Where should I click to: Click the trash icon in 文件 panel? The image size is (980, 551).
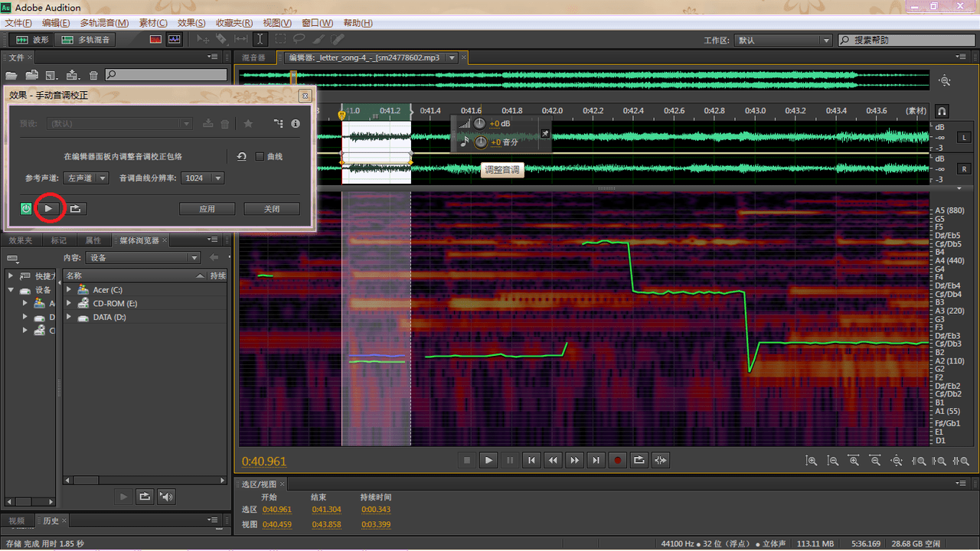coord(93,75)
